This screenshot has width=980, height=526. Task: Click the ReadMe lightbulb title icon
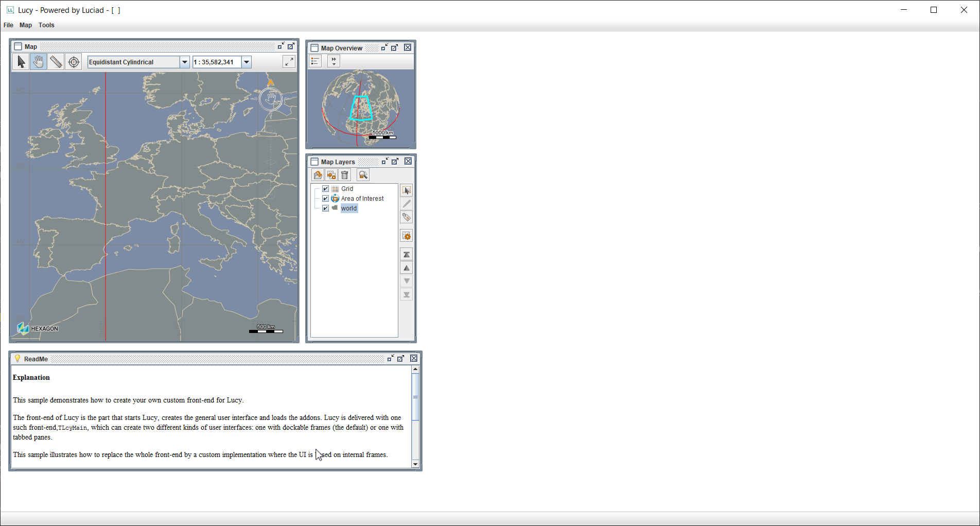[x=17, y=359]
